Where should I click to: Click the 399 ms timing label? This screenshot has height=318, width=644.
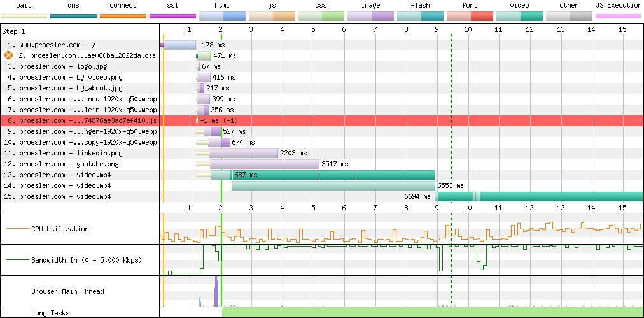point(223,99)
